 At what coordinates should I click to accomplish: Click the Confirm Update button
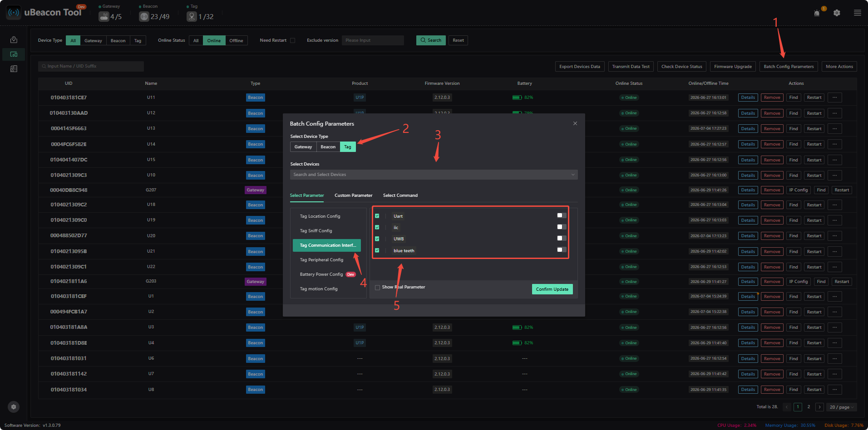point(552,289)
